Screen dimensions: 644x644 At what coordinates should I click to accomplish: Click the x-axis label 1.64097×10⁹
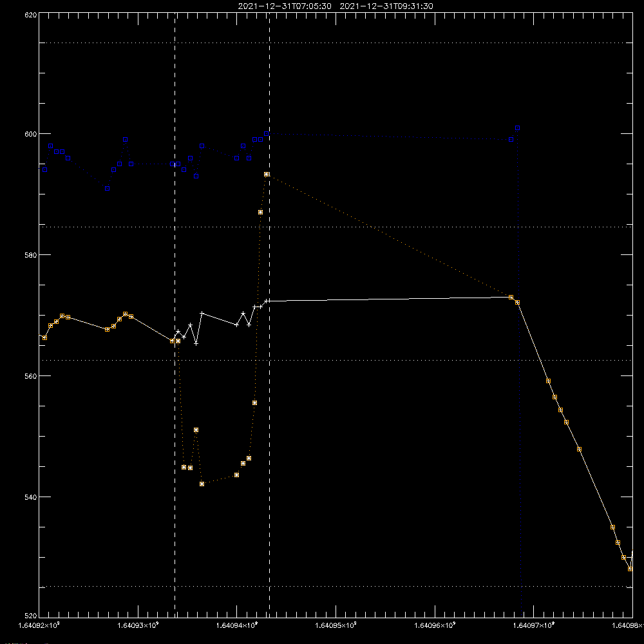click(534, 625)
